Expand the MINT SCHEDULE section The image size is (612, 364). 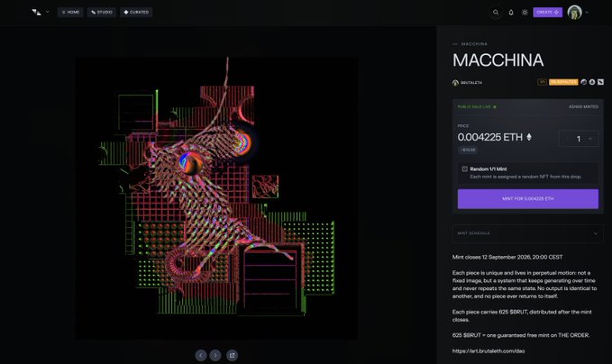pos(527,233)
